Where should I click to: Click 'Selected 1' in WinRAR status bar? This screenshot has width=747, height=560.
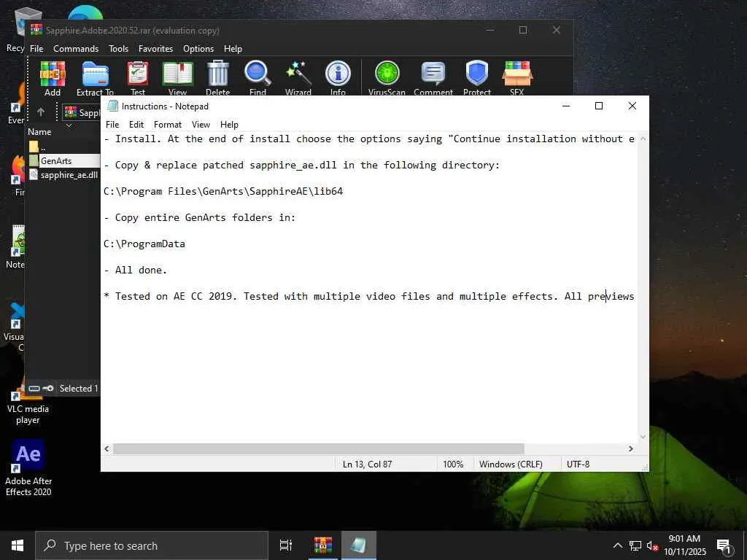79,389
